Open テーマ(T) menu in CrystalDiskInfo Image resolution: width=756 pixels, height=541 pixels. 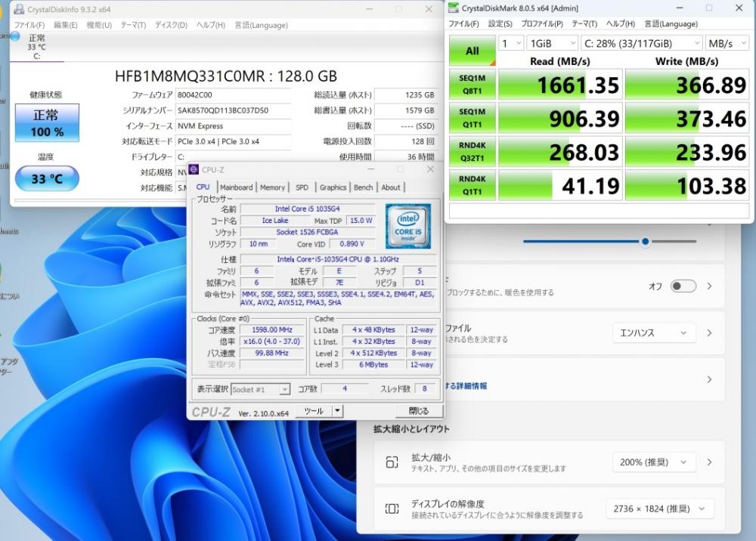(133, 25)
